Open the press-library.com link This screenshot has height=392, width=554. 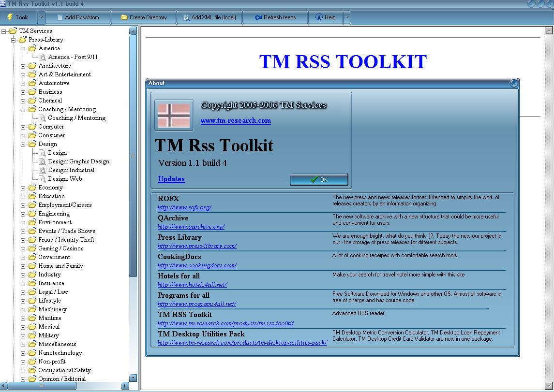click(197, 246)
